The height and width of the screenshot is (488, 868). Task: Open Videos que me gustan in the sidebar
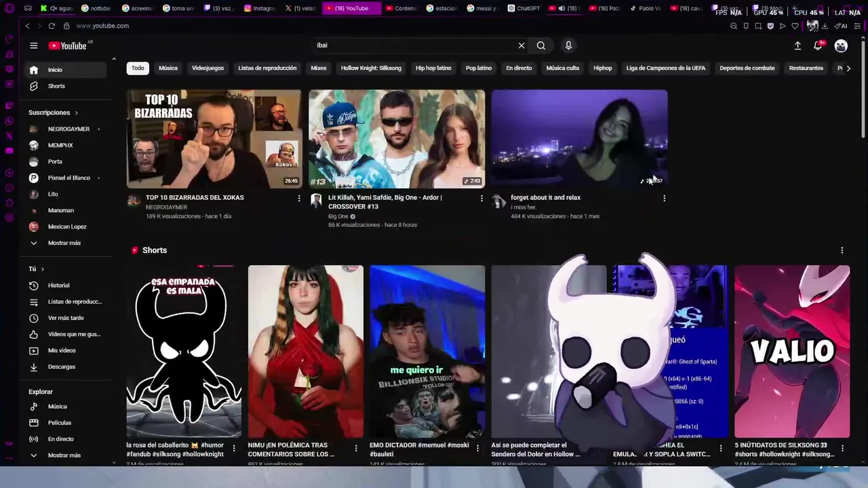tap(66, 334)
